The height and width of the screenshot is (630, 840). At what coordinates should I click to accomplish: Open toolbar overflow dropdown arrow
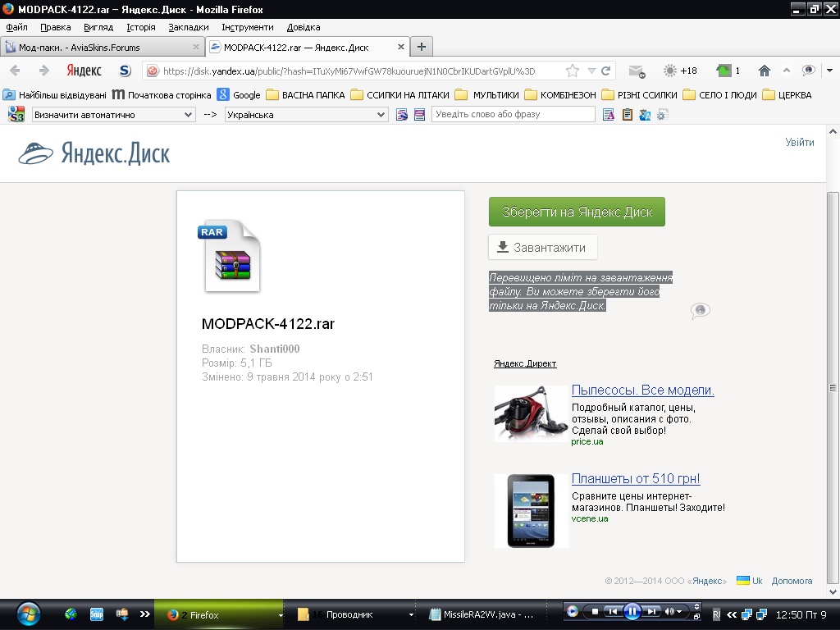[x=830, y=71]
